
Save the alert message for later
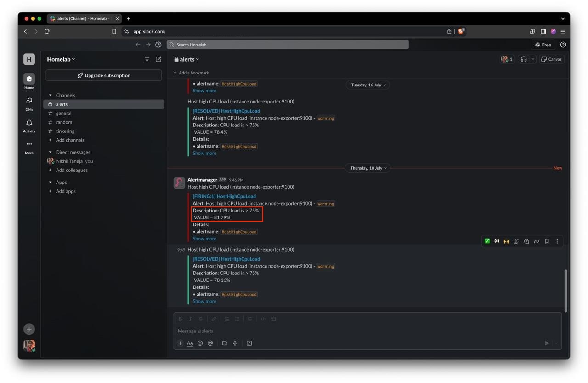pos(547,241)
